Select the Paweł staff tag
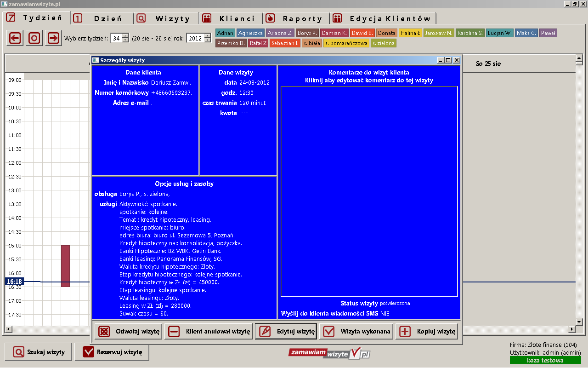 [548, 33]
